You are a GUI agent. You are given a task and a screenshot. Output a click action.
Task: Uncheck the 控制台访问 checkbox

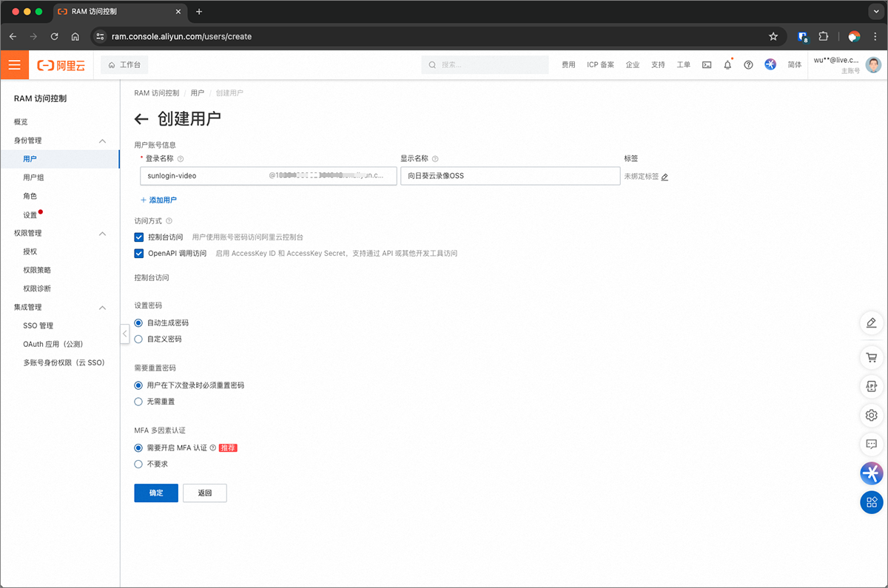139,237
